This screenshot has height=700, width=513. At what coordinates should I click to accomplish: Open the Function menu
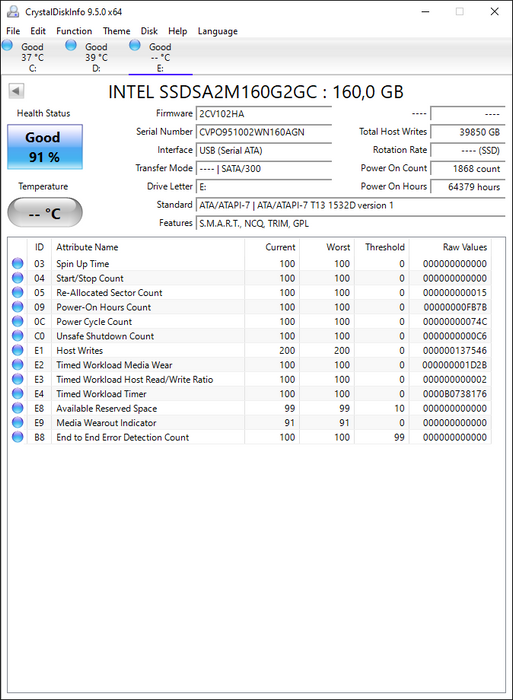click(74, 31)
